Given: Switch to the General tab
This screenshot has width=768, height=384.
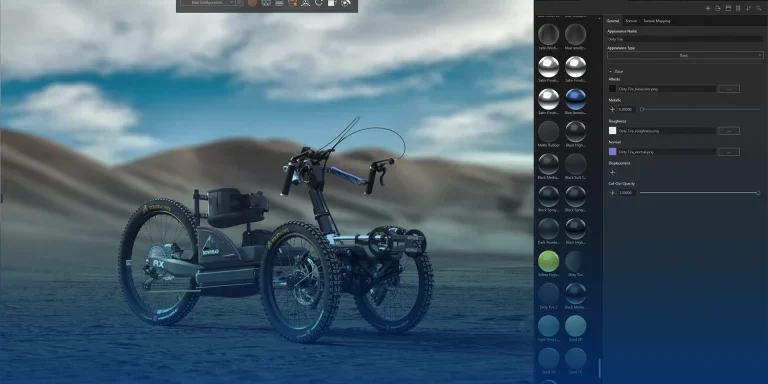Looking at the screenshot, I should point(613,21).
